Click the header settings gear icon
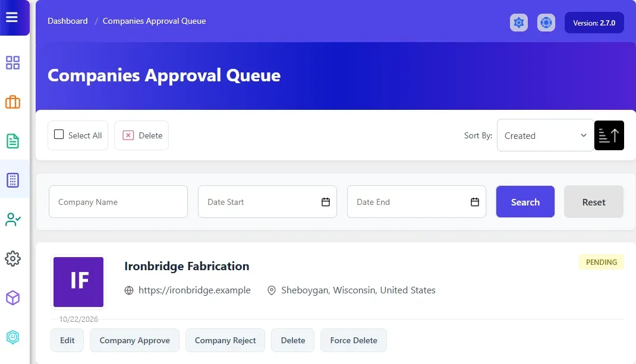The height and width of the screenshot is (364, 636). point(519,23)
